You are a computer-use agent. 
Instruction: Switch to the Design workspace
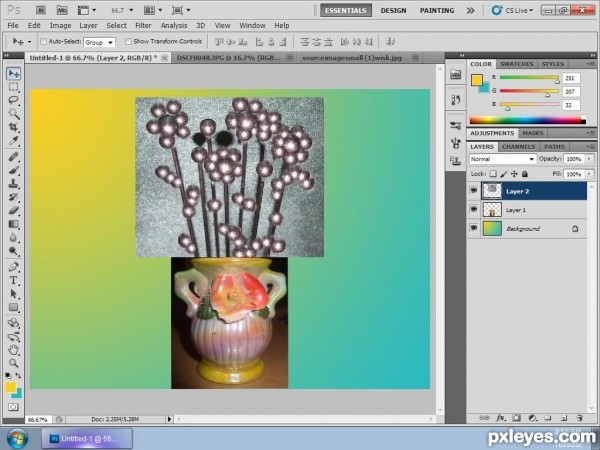[x=393, y=10]
